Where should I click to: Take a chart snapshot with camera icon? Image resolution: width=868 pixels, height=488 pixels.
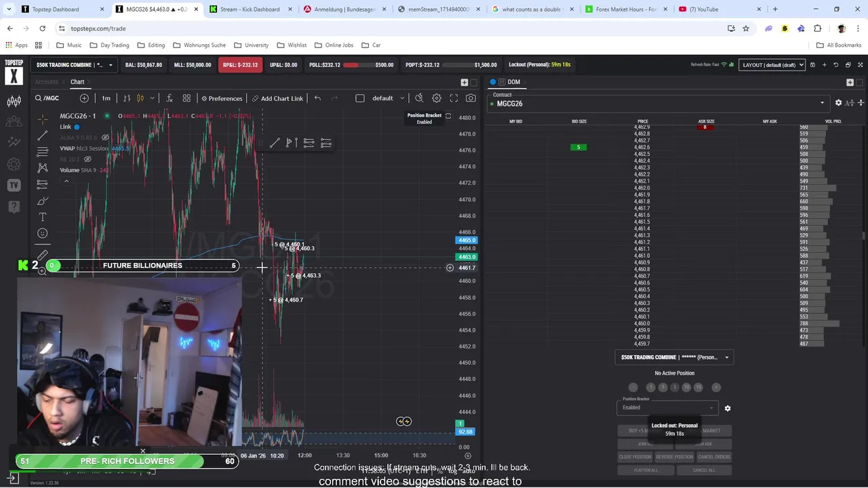tap(471, 98)
